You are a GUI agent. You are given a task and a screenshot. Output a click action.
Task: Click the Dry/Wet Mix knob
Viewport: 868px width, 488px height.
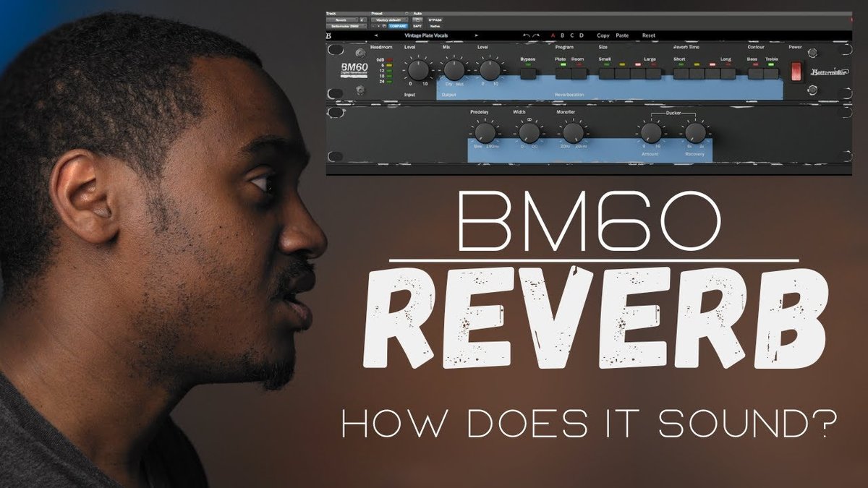point(454,70)
